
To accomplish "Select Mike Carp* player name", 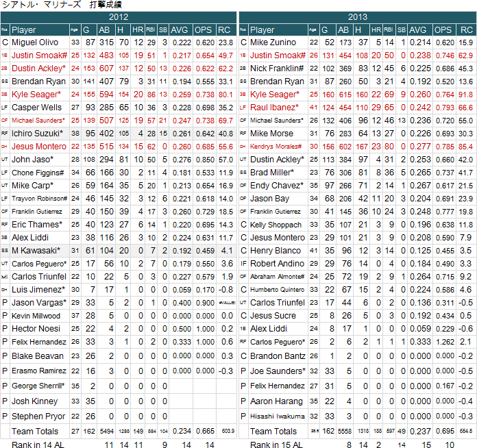I will 32,186.
